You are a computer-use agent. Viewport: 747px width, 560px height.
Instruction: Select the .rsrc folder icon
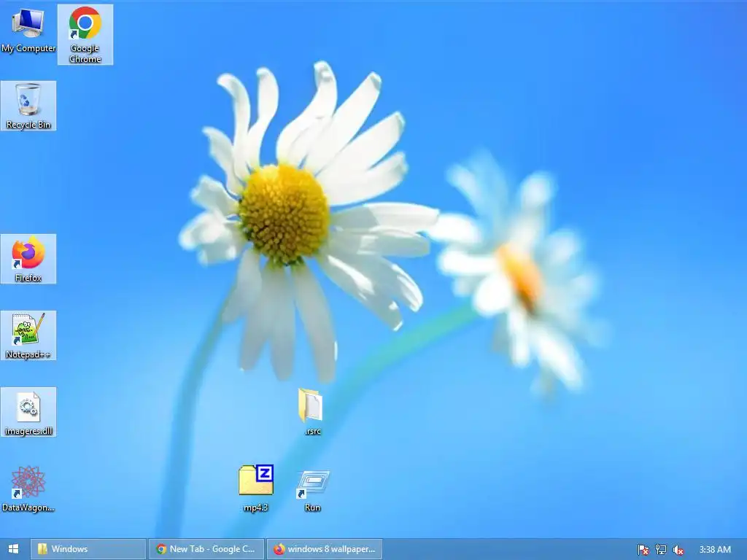click(312, 412)
